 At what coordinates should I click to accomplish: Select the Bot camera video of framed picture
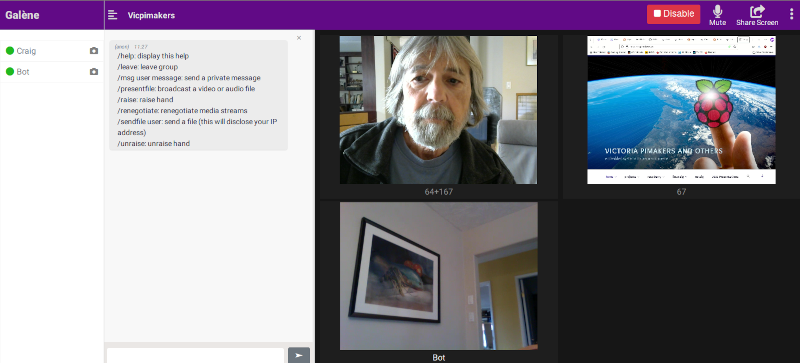[439, 276]
